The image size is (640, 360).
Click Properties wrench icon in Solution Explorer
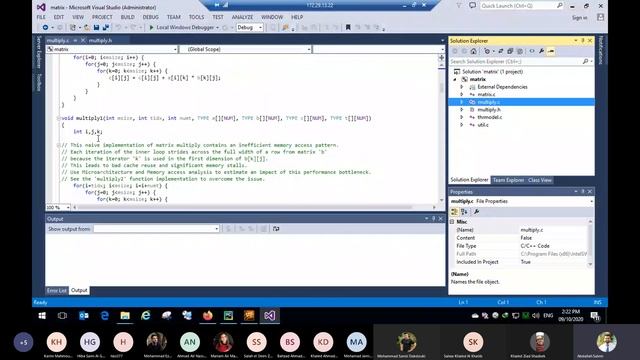coord(541,51)
